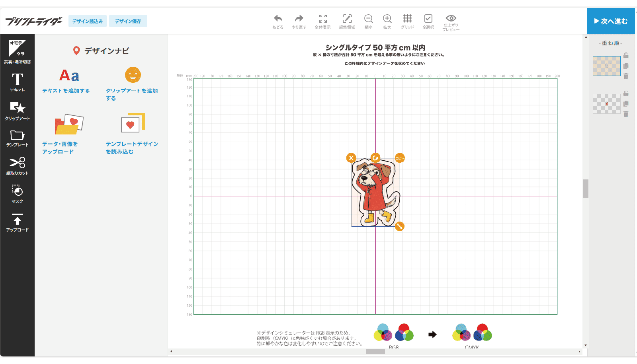Click the redo (やり直す) arrow icon
637x364 pixels.
point(299,19)
